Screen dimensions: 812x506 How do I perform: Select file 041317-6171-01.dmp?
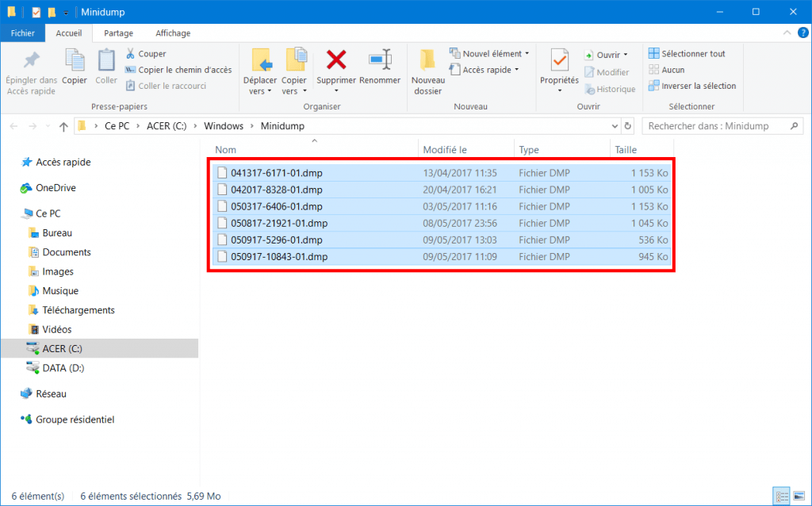coord(441,173)
